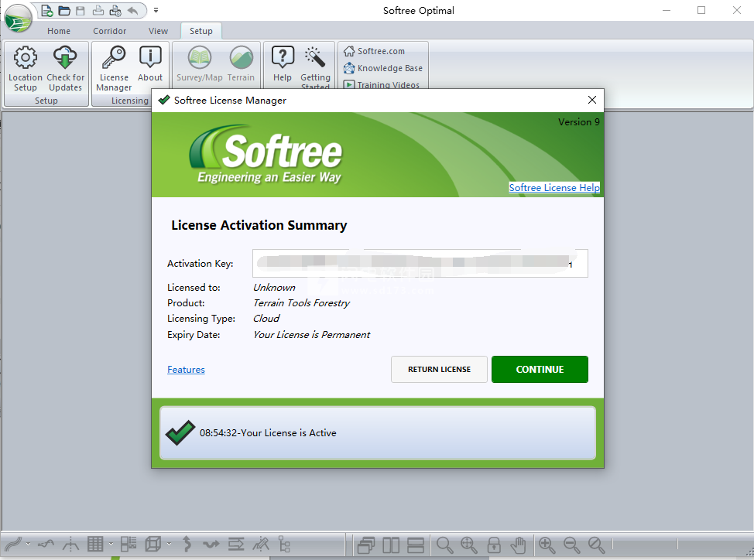This screenshot has width=754, height=560.
Task: Click the 'Your License is Permanent' expiry text
Action: tap(312, 335)
